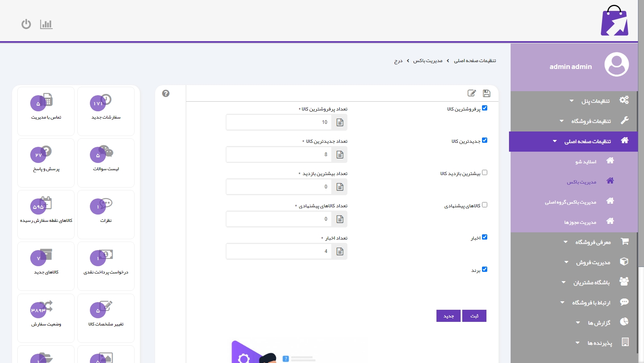The height and width of the screenshot is (363, 644).
Task: Click the gears icon for تنظیمات پنل
Action: click(x=624, y=100)
